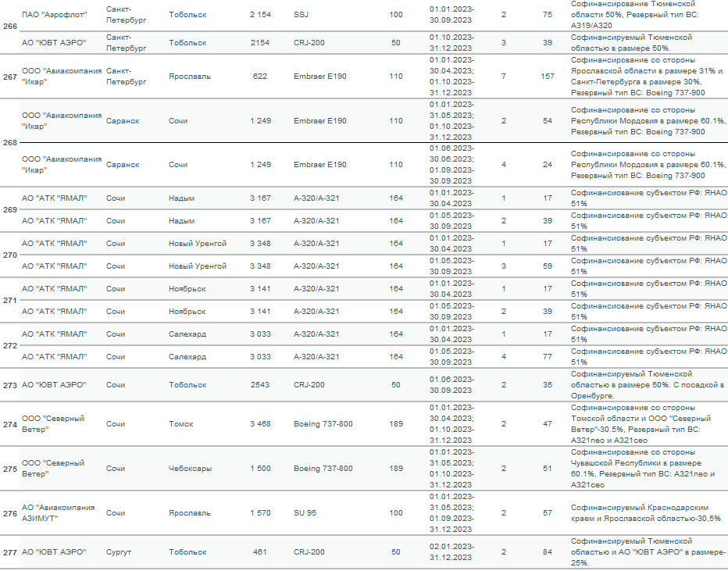728x571 pixels.
Task: Select "Ноябрьск" in the row with 39 flights
Action: 187,312
